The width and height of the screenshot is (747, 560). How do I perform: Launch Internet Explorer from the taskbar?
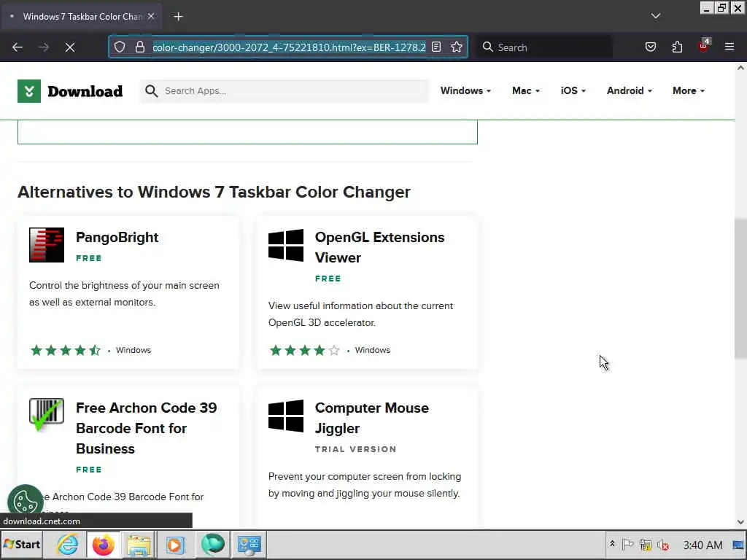[x=68, y=544]
